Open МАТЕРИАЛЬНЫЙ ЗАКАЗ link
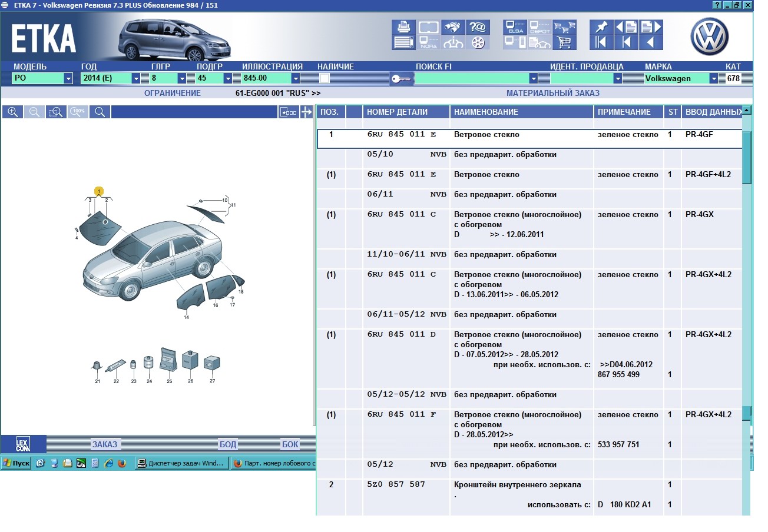This screenshot has height=532, width=768. (x=552, y=93)
